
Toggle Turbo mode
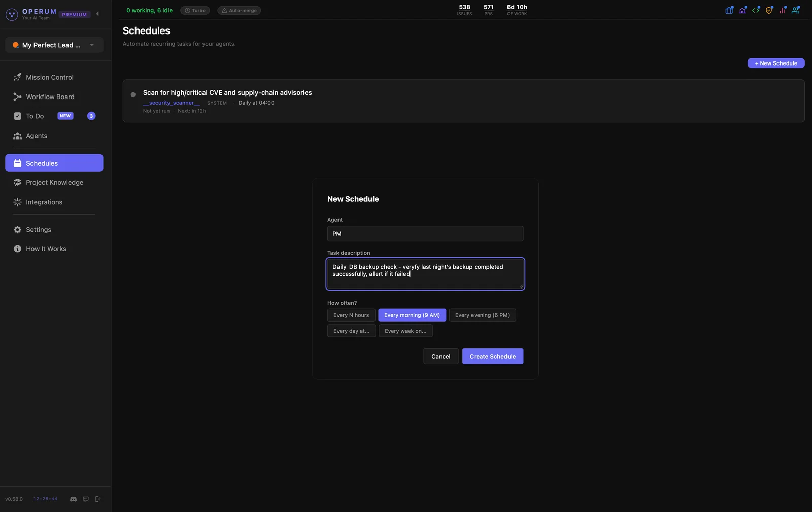point(195,10)
